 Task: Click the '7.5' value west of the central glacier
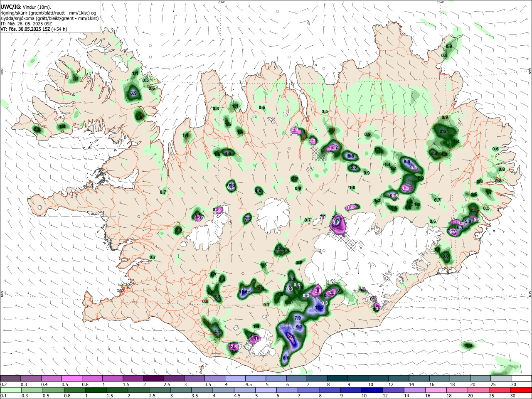click(x=248, y=219)
